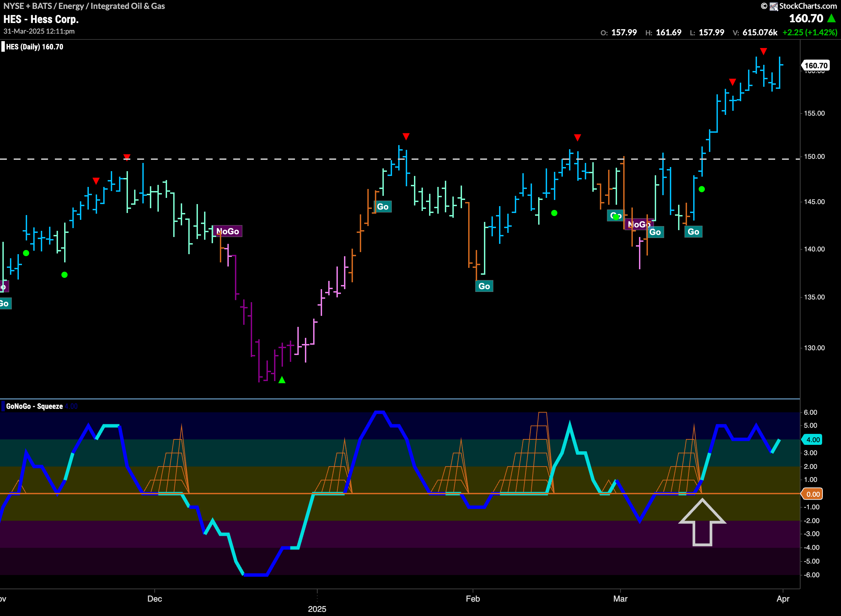Click the volume value 615.076k
Screen dimensions: 841x616
click(x=760, y=33)
